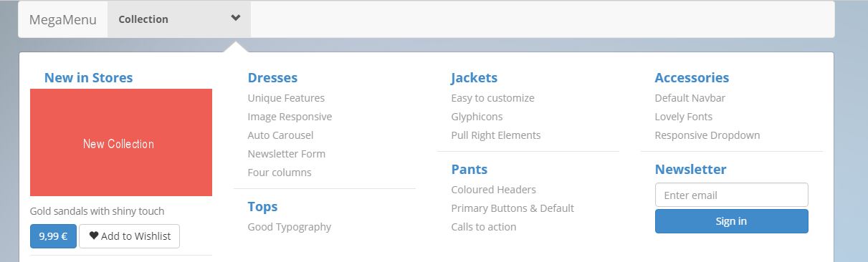Viewport: 868px width, 262px height.
Task: Focus the Enter email input field
Action: pos(731,195)
